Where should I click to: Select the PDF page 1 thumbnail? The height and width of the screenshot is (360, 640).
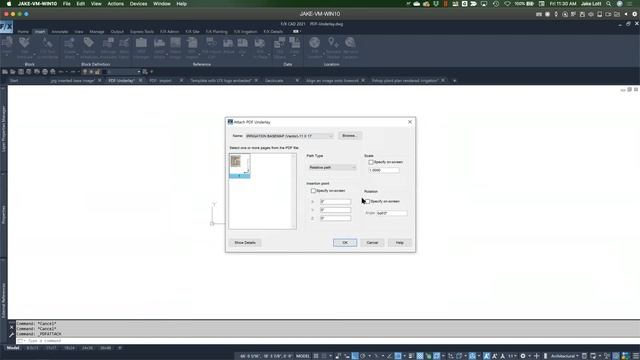(x=240, y=166)
